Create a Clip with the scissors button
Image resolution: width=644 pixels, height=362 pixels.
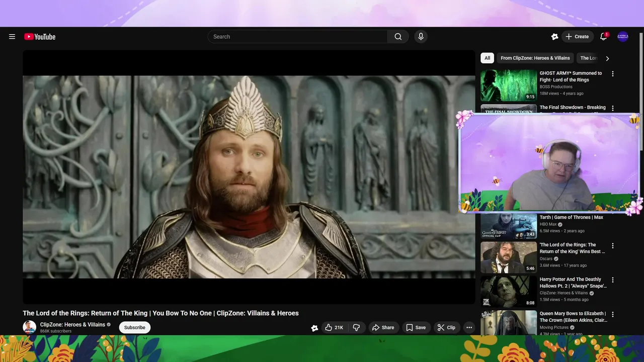pos(446,328)
